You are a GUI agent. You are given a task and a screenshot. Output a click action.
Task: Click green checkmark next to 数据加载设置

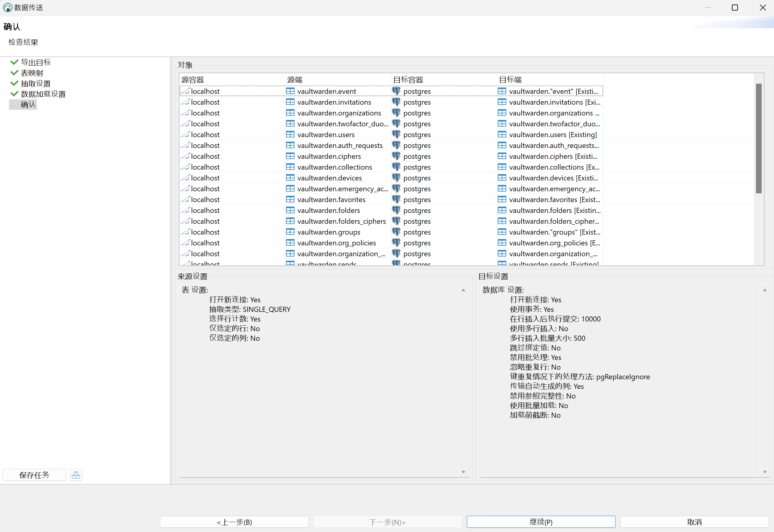[x=14, y=94]
